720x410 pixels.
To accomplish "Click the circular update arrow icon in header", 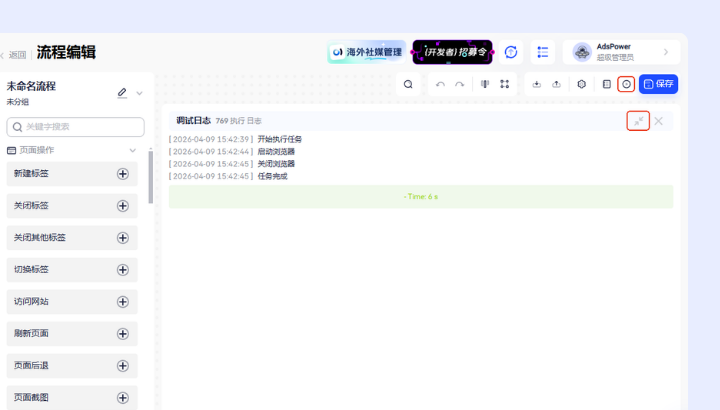I will (511, 52).
